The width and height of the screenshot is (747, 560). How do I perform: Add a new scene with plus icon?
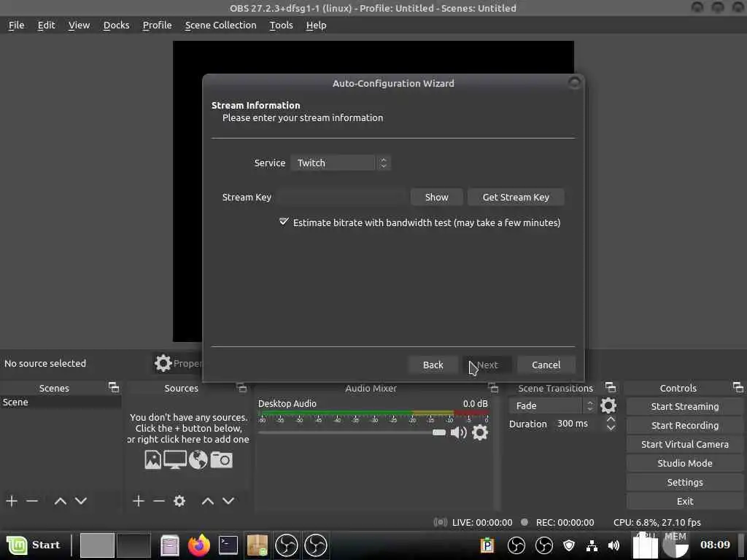click(12, 500)
